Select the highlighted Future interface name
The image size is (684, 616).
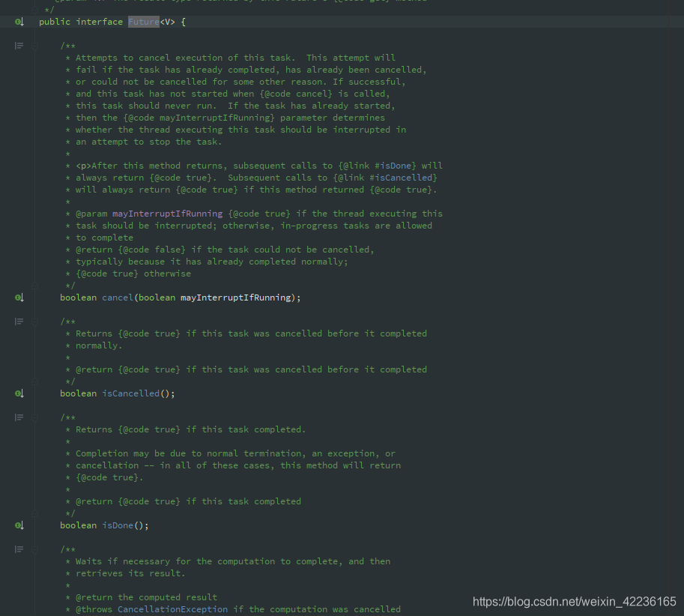(144, 22)
